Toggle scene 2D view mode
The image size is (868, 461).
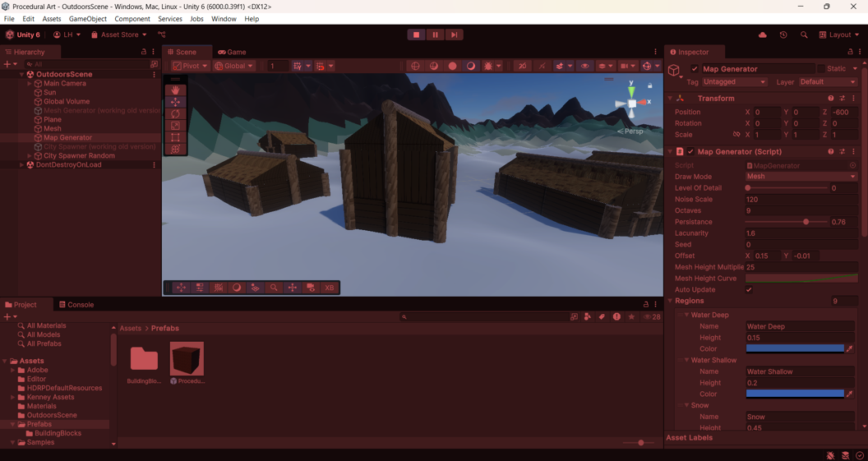(x=522, y=66)
